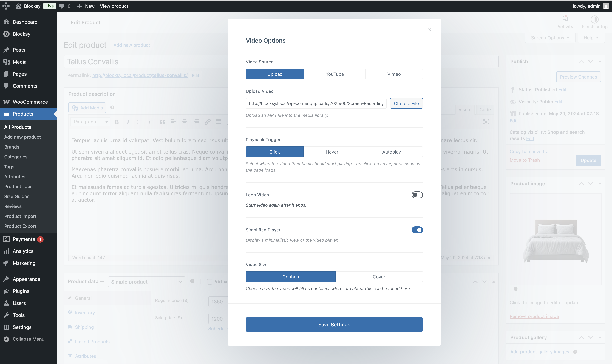Viewport: 612px width, 364px height.
Task: Open the Inventory product data tab
Action: point(85,313)
